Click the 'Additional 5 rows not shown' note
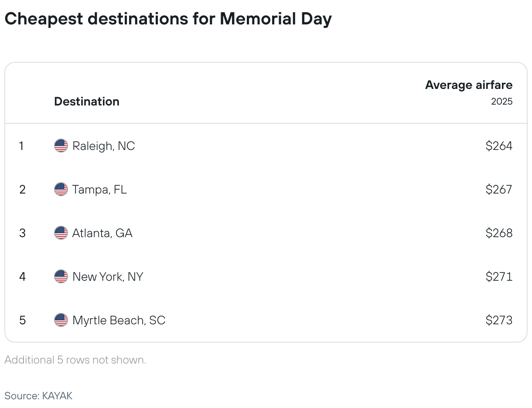 [75, 360]
